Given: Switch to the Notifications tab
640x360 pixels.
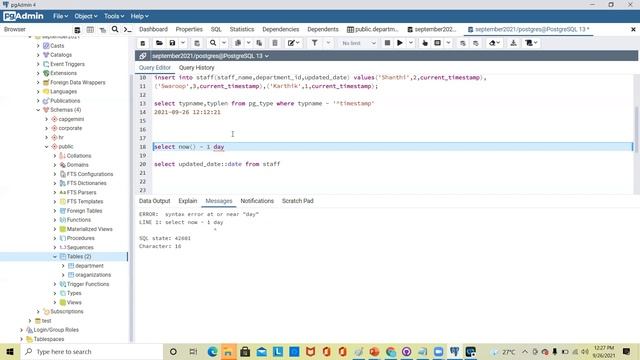Looking at the screenshot, I should [x=257, y=201].
